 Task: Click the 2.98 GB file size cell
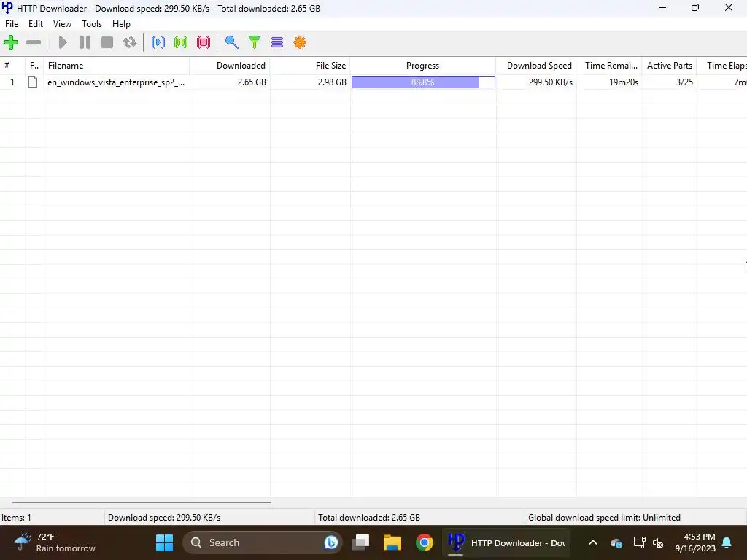tap(310, 82)
